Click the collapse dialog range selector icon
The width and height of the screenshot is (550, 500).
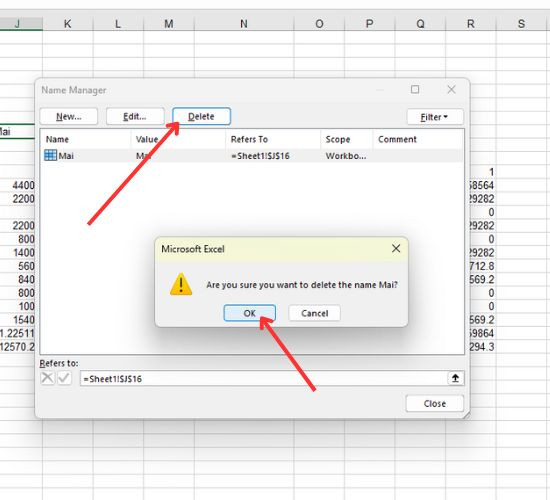455,378
